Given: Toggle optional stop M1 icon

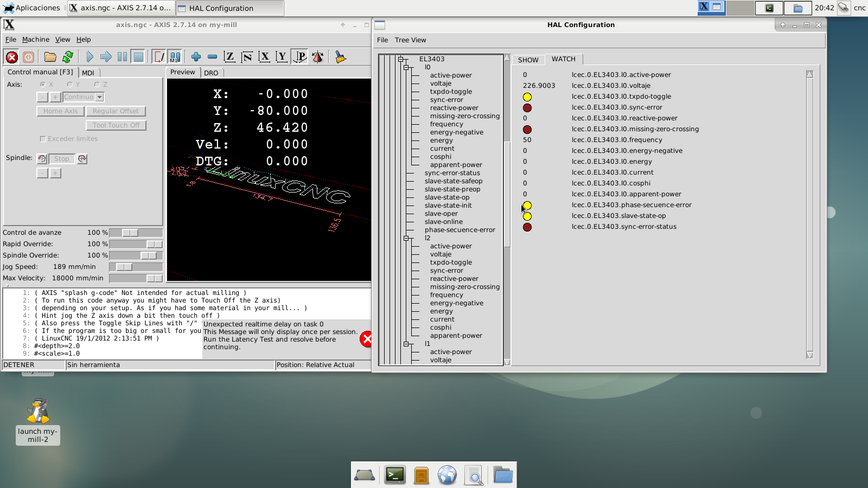Looking at the screenshot, I should 175,57.
